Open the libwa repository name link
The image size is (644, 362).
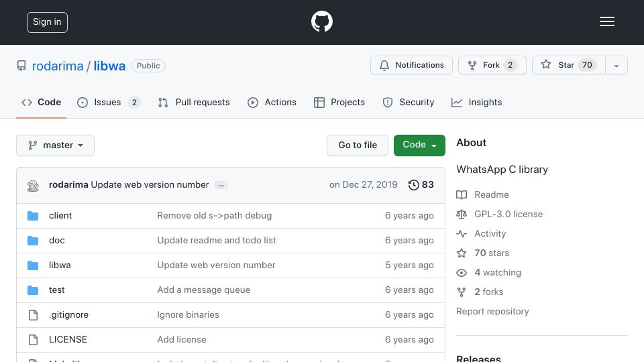[x=109, y=66]
